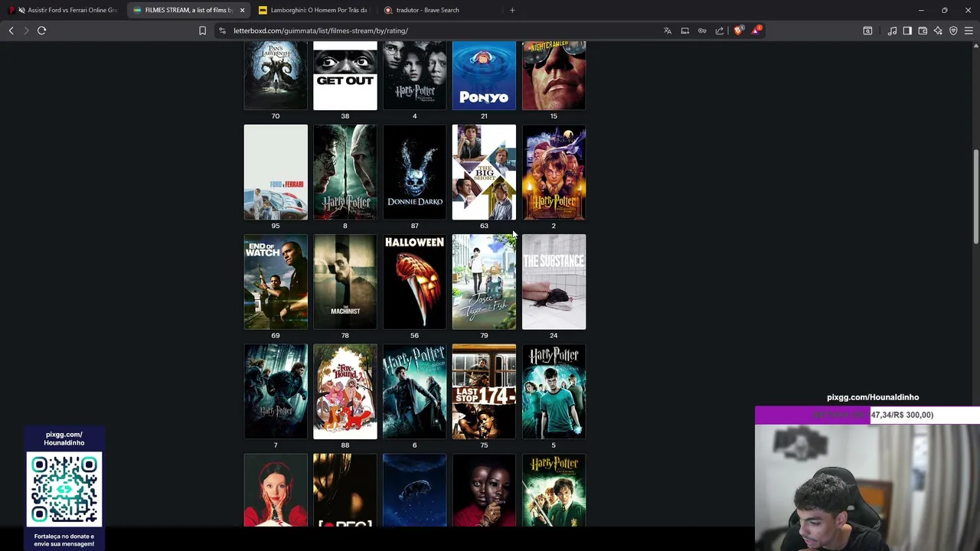Open the Donnie Darko poster

coord(414,172)
